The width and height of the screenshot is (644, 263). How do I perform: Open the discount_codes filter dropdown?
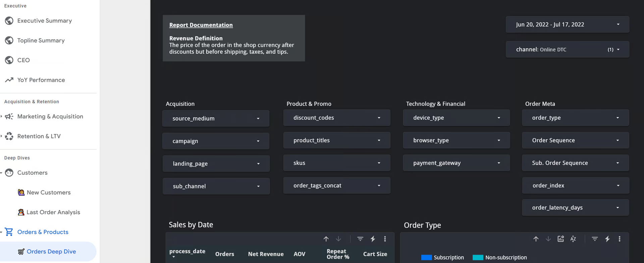[x=336, y=118]
